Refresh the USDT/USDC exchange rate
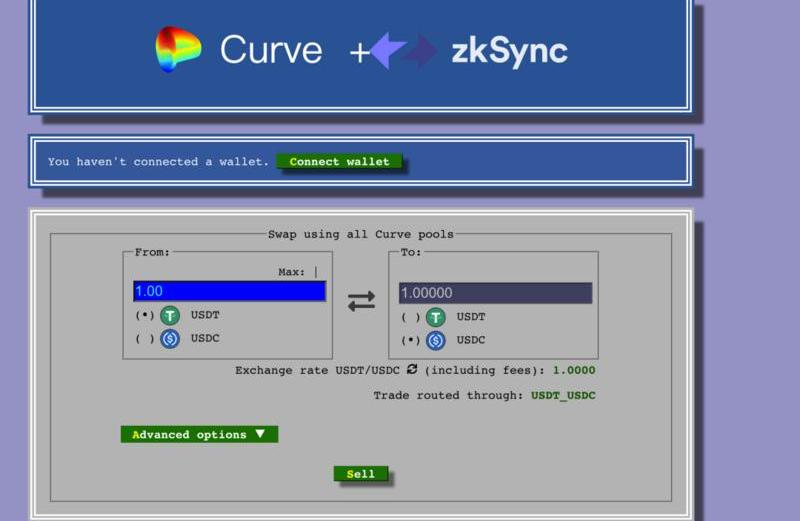Viewport: 800px width, 521px height. point(412,369)
